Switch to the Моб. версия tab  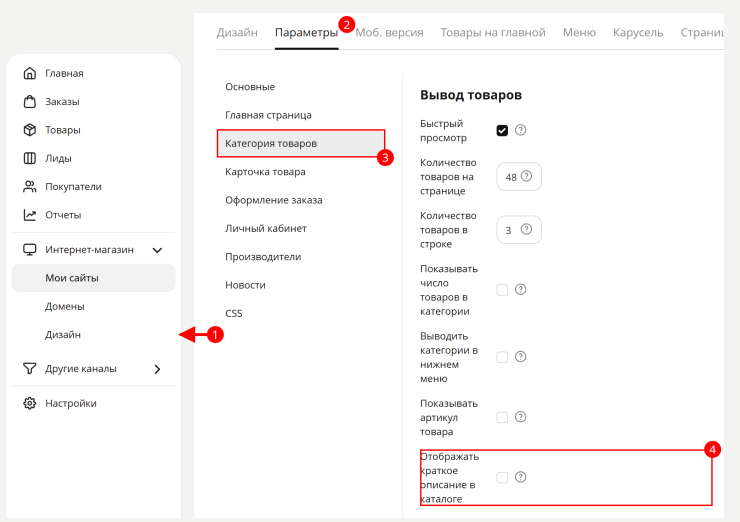[389, 33]
